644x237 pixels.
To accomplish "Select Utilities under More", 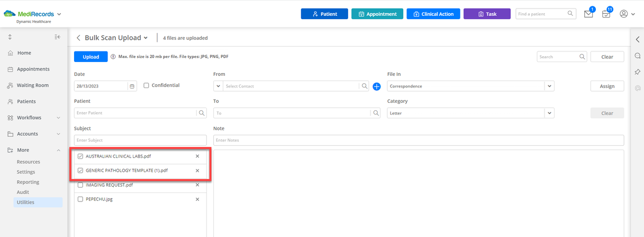I will click(38, 202).
